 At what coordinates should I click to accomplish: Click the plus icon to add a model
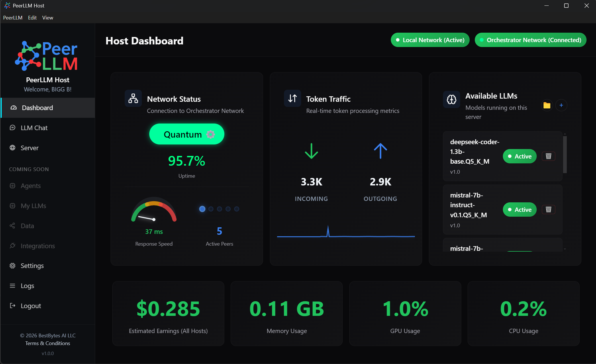pos(561,105)
